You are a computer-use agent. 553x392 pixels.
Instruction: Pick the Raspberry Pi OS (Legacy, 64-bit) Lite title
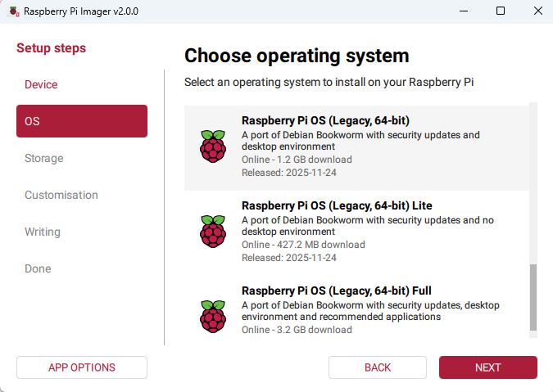pyautogui.click(x=337, y=205)
